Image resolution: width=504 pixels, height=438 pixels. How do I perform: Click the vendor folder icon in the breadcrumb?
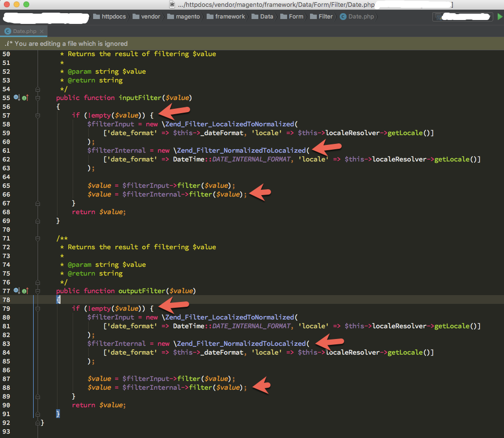point(137,16)
